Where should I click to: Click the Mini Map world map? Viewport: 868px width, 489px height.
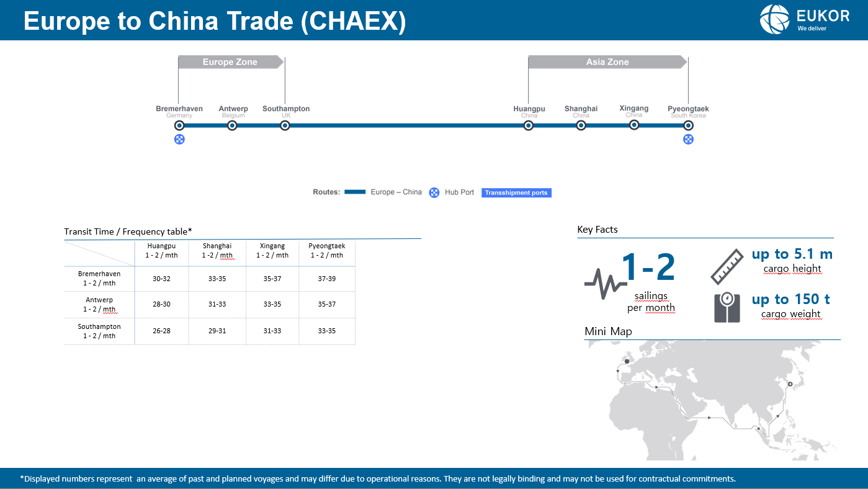click(x=712, y=400)
